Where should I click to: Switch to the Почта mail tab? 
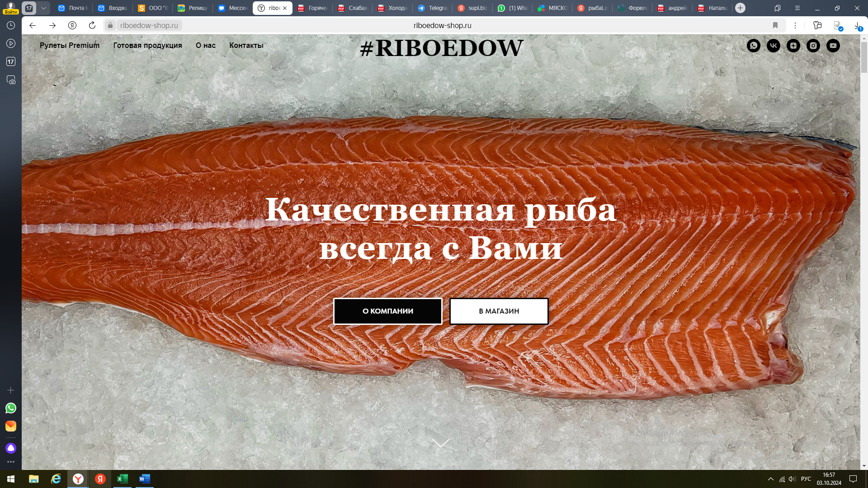pos(73,8)
